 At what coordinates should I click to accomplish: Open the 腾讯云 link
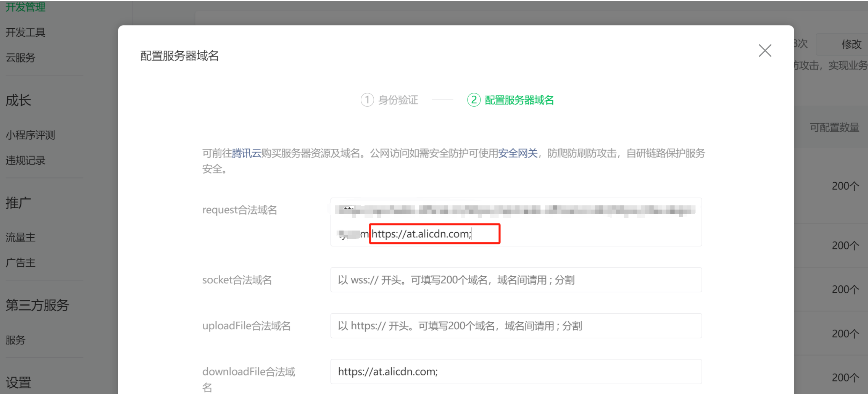point(247,153)
